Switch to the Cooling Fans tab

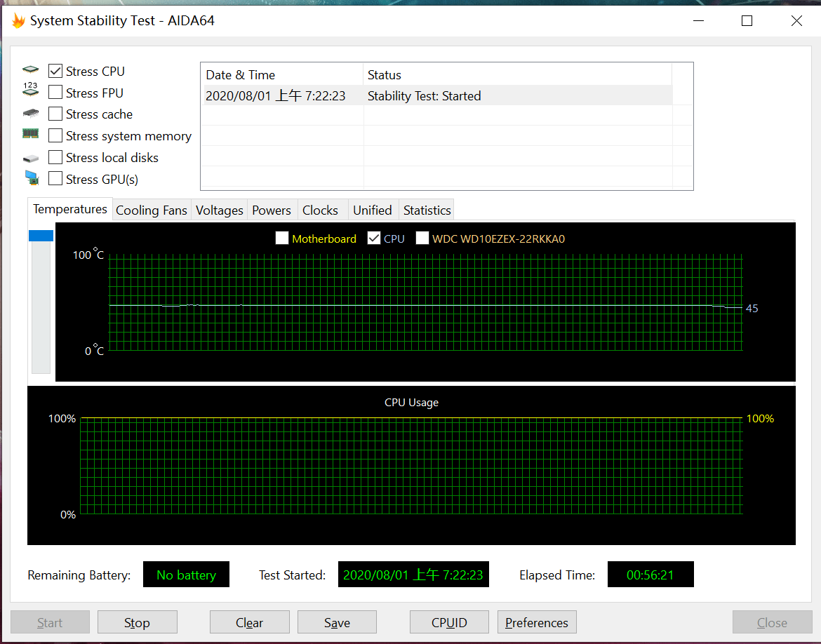[152, 210]
